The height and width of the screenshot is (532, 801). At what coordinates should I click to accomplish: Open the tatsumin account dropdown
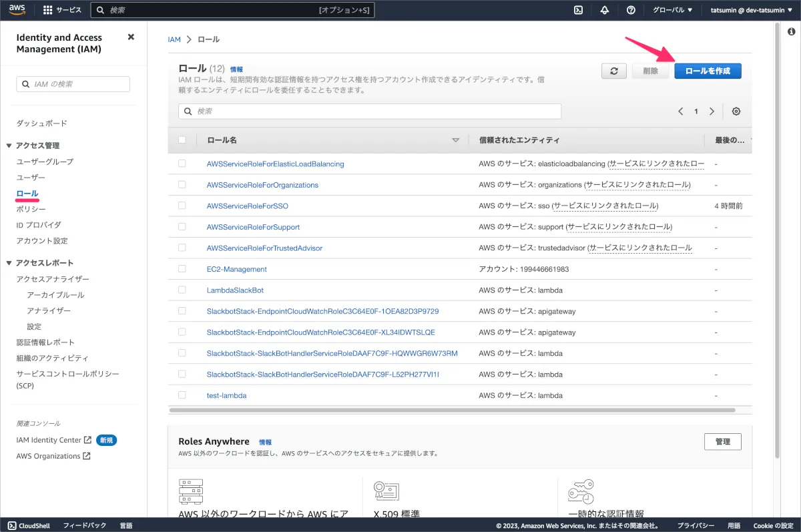752,10
